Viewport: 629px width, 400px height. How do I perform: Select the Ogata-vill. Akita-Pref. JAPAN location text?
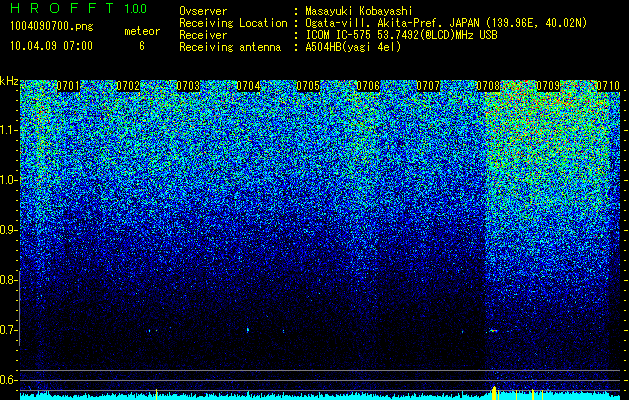445,23
